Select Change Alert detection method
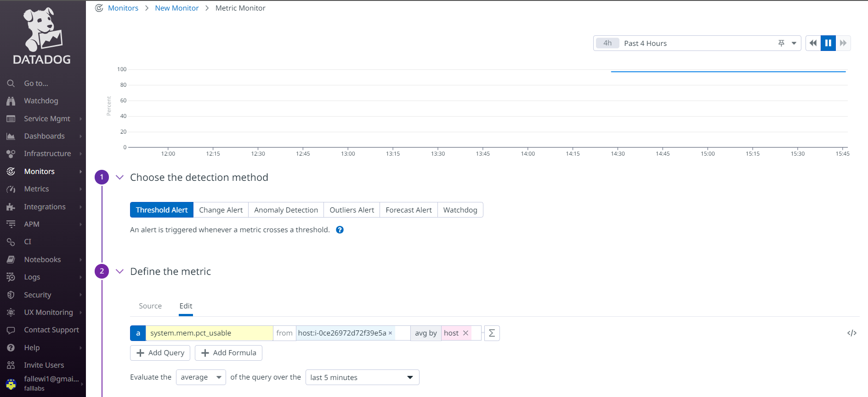 [x=221, y=210]
